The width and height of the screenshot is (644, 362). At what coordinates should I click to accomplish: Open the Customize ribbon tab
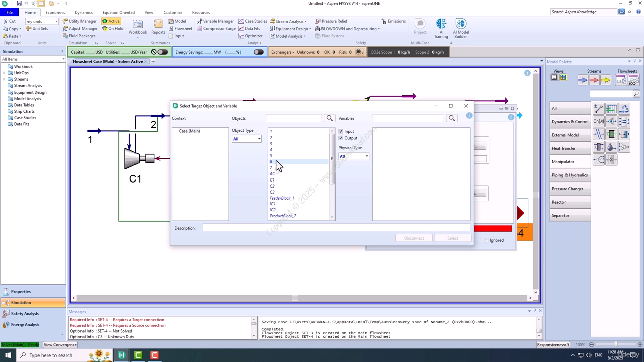pyautogui.click(x=173, y=12)
